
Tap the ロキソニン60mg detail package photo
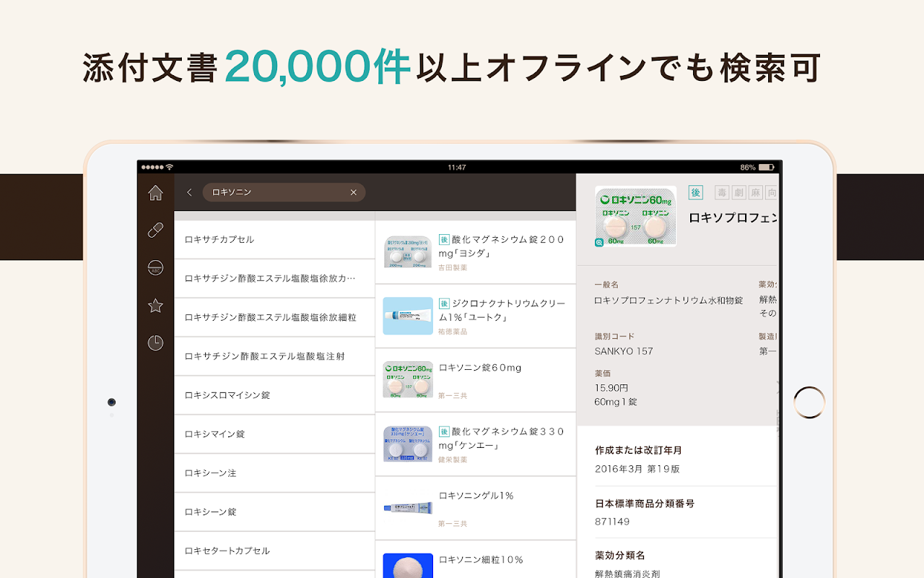tap(635, 216)
